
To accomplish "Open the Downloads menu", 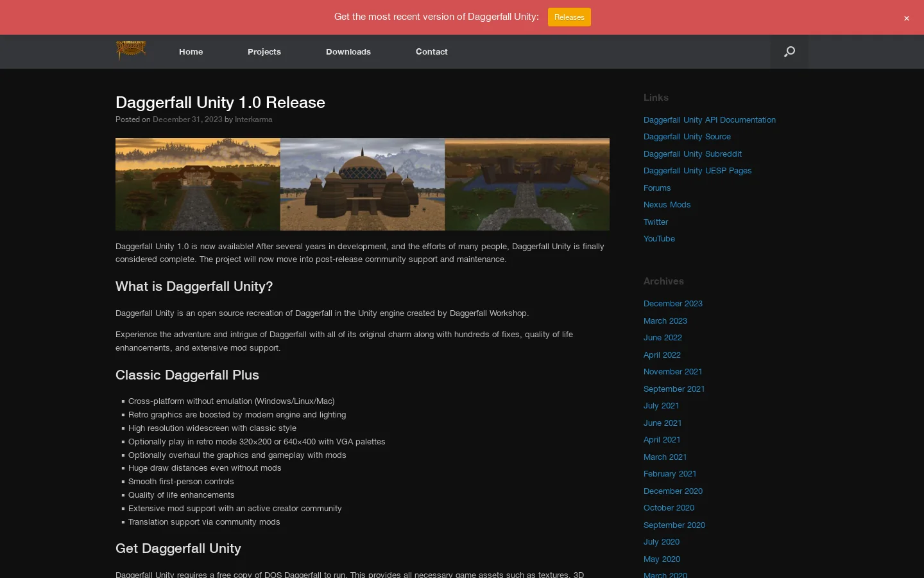I will pos(348,51).
